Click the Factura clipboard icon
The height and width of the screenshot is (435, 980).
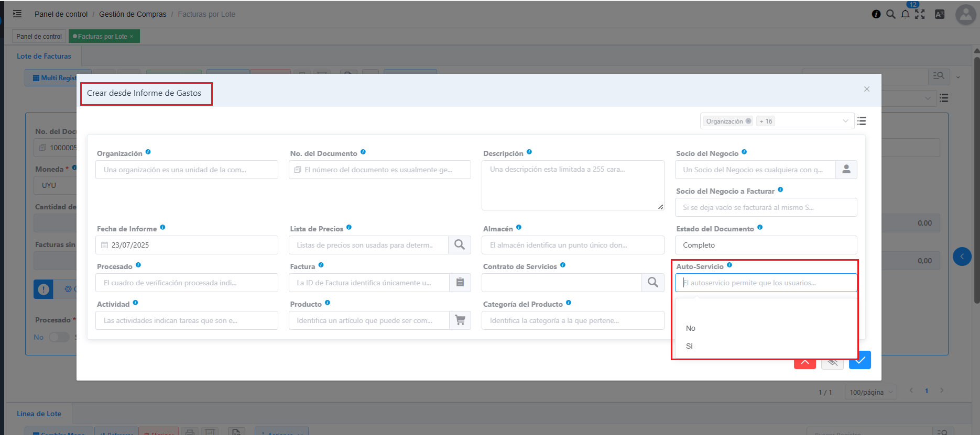coord(460,283)
